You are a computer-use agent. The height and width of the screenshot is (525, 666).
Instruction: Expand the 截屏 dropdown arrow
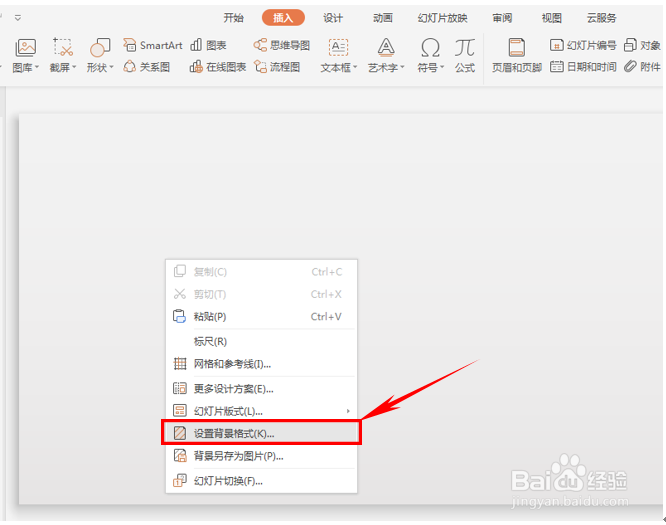click(74, 67)
